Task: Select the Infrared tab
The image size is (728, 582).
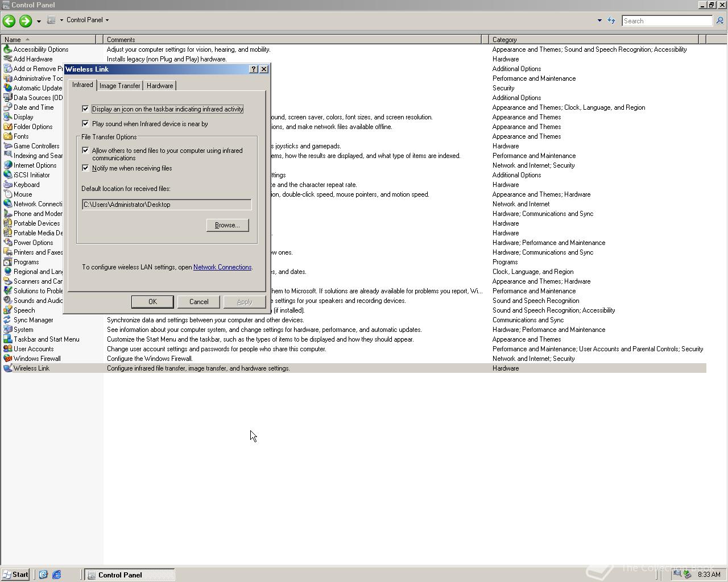Action: 82,85
